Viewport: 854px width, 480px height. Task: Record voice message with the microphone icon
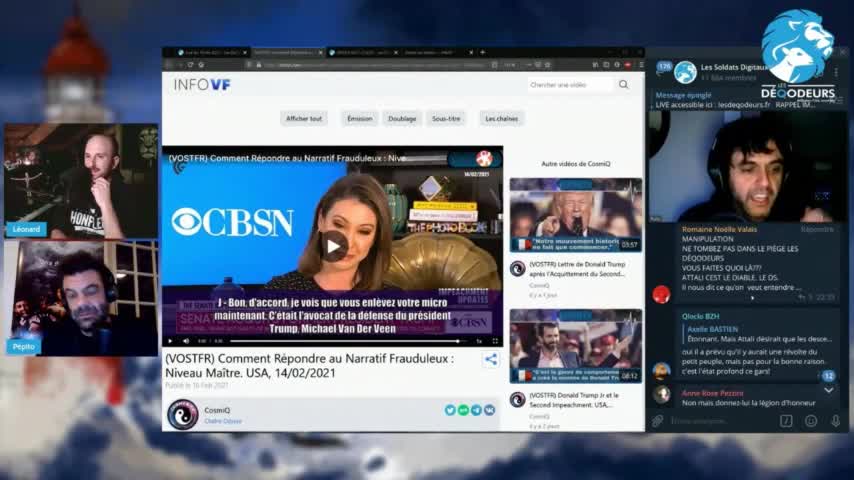(x=835, y=421)
